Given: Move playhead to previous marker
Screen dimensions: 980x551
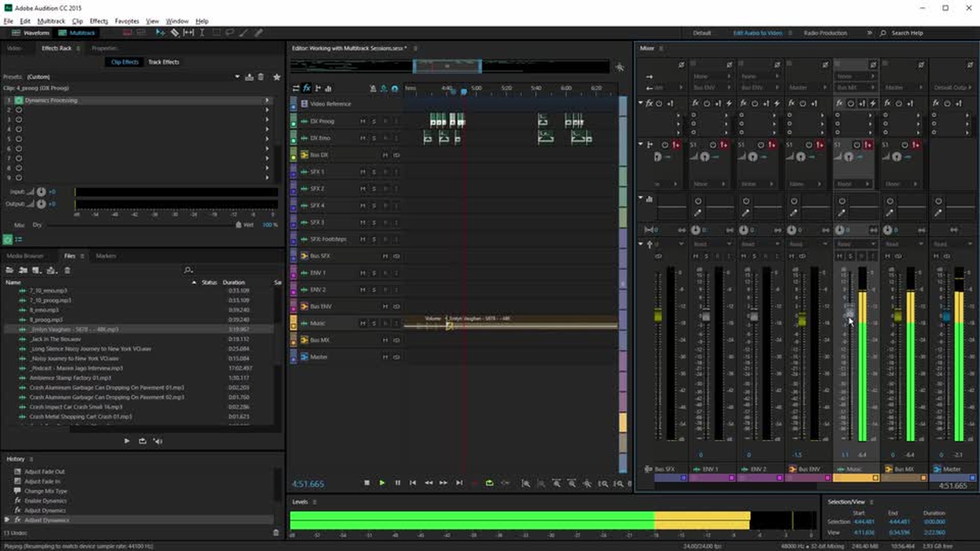Looking at the screenshot, I should click(x=413, y=483).
